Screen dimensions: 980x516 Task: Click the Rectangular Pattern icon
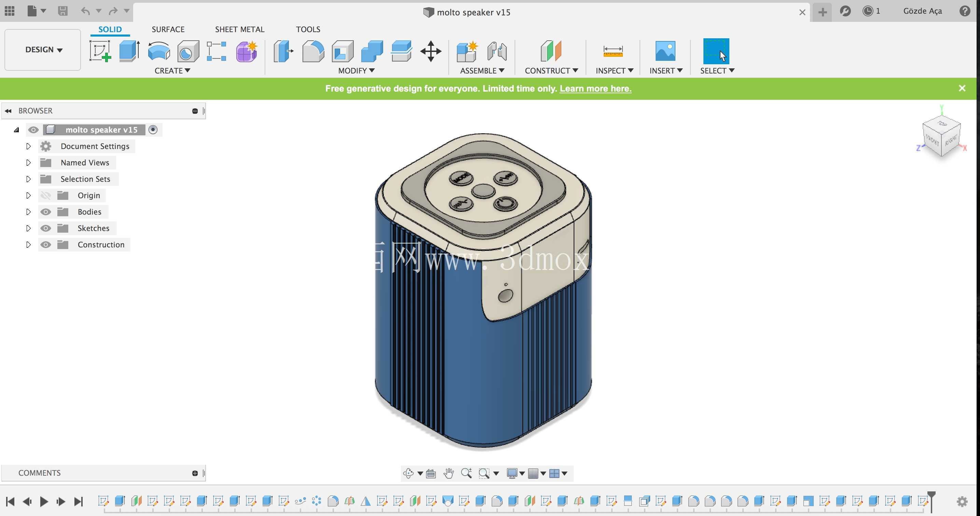coord(216,51)
